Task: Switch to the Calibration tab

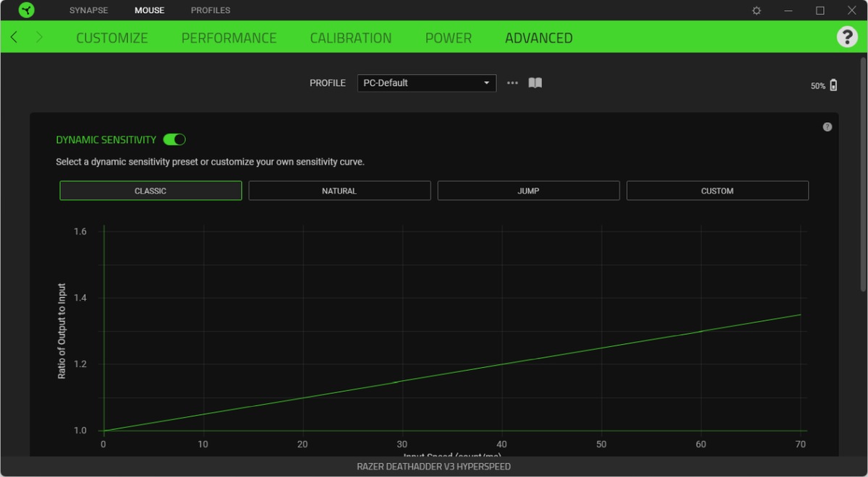Action: (x=351, y=38)
